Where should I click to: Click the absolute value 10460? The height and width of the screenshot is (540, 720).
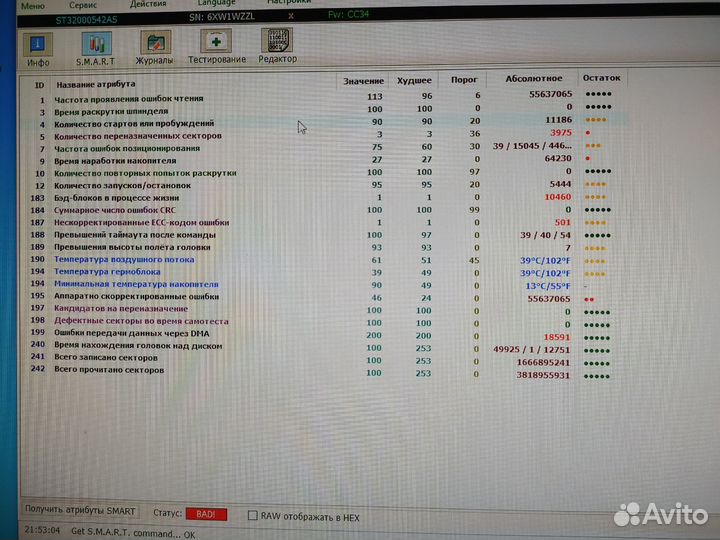(557, 197)
